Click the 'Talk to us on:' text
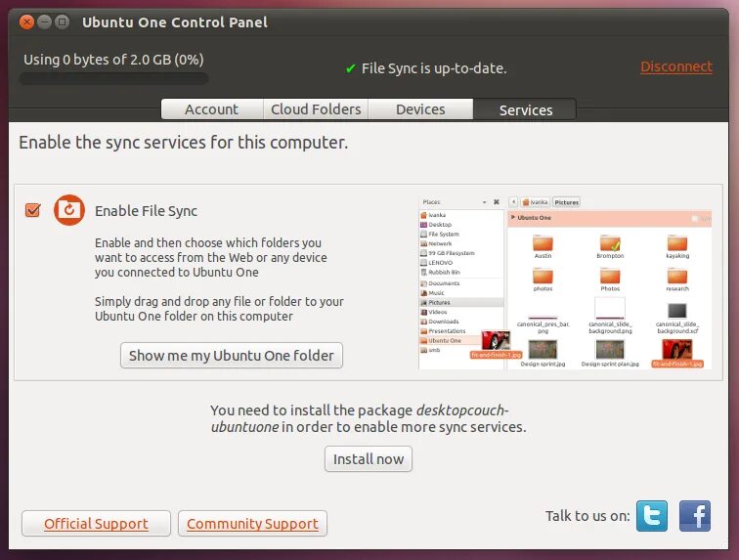This screenshot has height=560, width=739. [x=587, y=516]
